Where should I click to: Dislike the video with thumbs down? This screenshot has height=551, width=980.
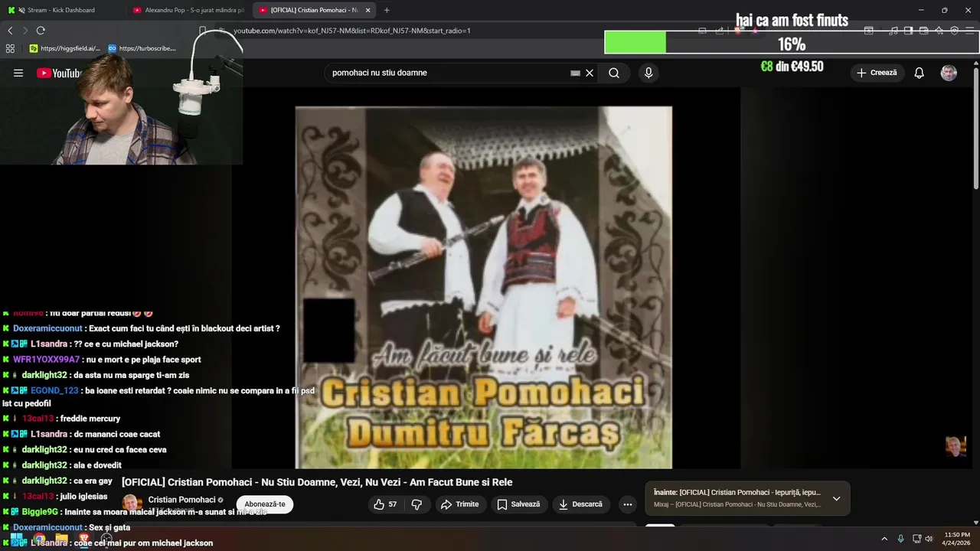(x=417, y=504)
